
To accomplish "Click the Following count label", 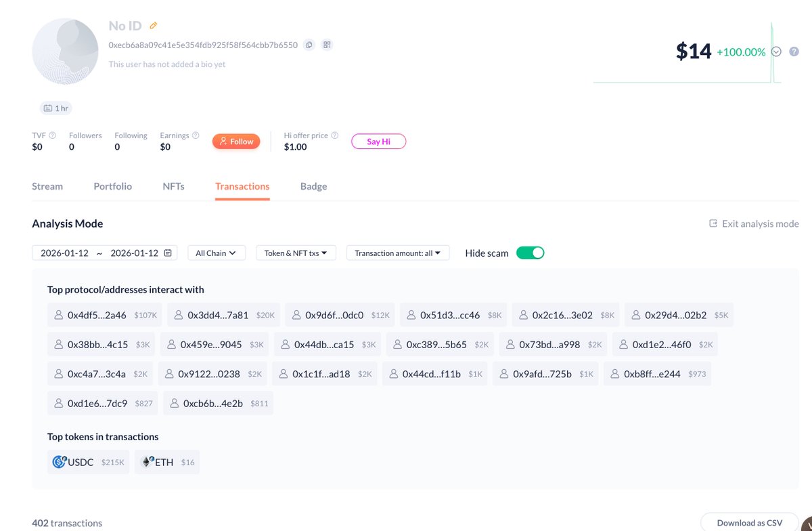I will click(x=131, y=135).
